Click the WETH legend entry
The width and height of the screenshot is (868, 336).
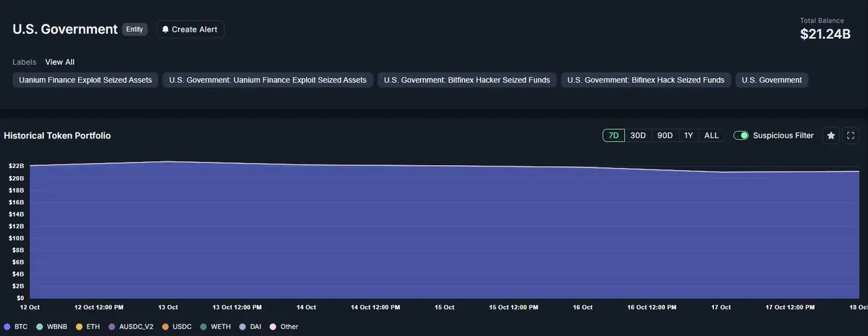(215, 327)
